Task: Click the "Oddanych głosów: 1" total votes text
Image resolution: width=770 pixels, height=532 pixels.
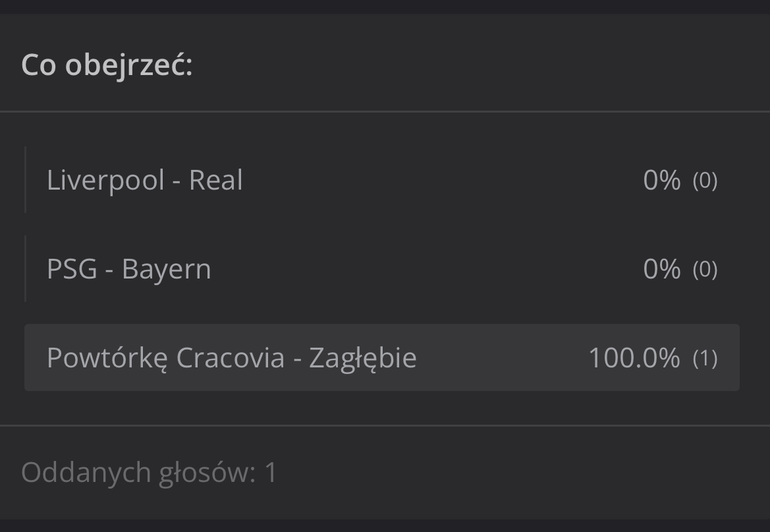Action: point(150,473)
